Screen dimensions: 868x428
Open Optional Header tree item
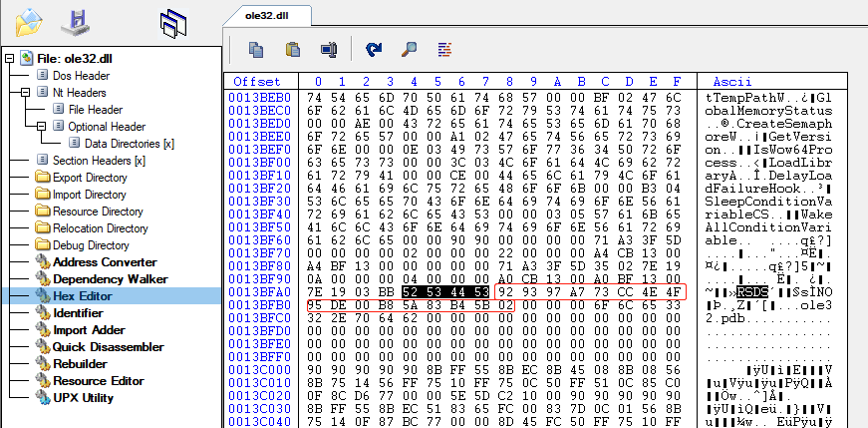click(x=107, y=127)
